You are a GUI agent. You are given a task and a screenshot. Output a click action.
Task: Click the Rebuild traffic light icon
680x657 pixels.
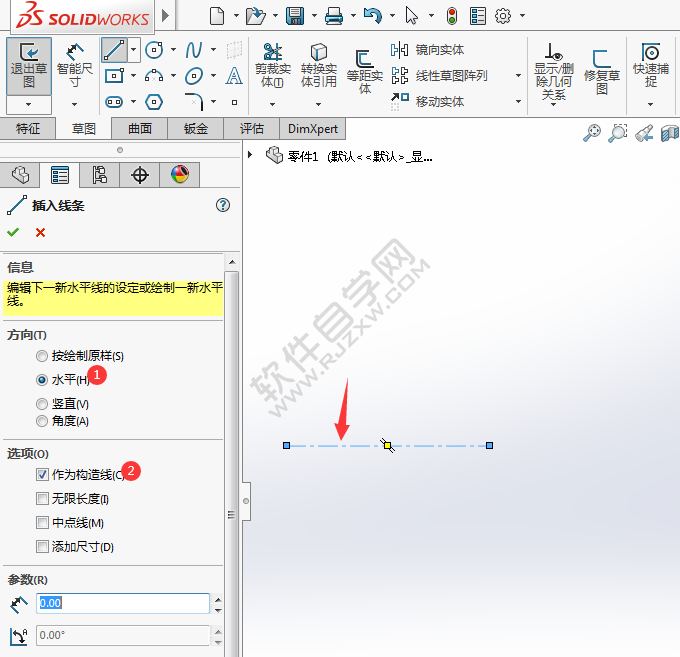click(x=452, y=16)
